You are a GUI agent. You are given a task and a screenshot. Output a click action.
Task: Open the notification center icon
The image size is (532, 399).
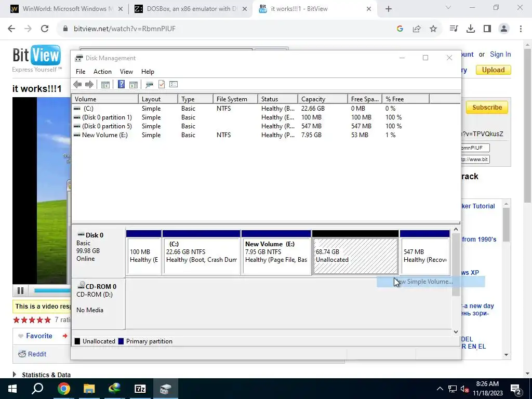coord(515,389)
